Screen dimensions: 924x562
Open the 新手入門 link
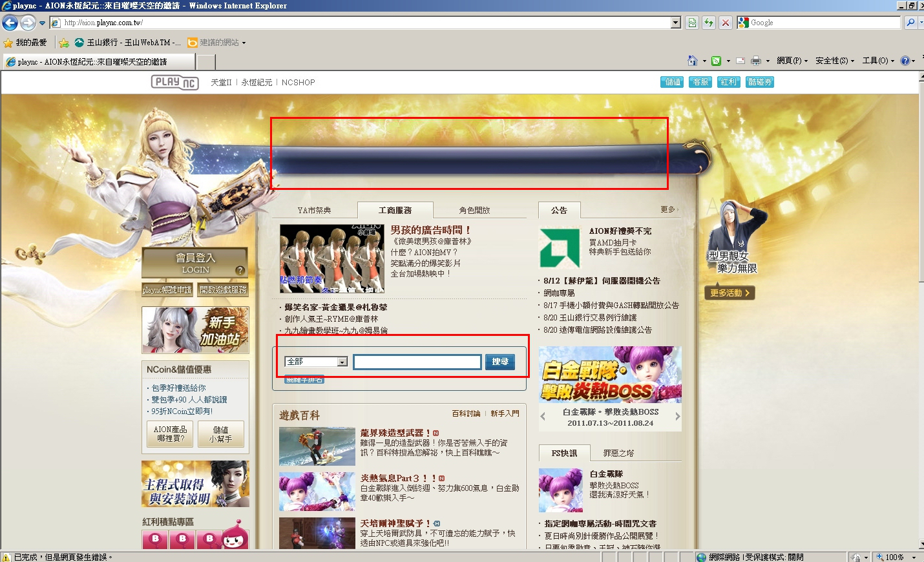(x=505, y=413)
